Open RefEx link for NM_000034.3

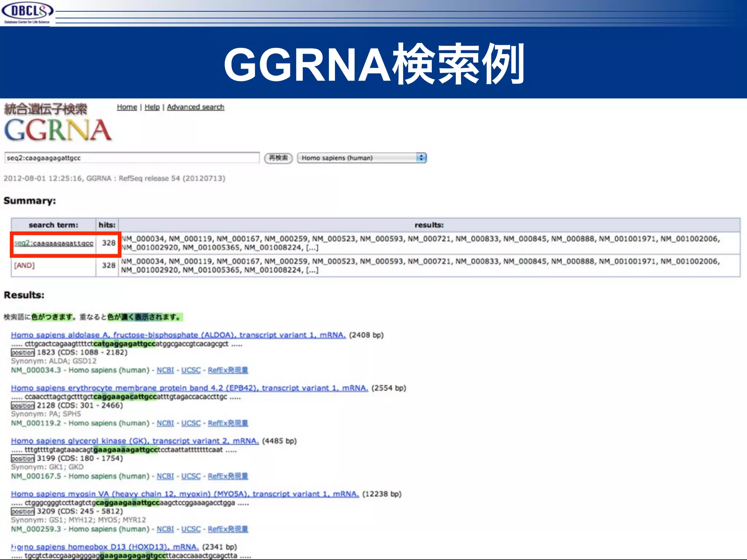pos(228,370)
